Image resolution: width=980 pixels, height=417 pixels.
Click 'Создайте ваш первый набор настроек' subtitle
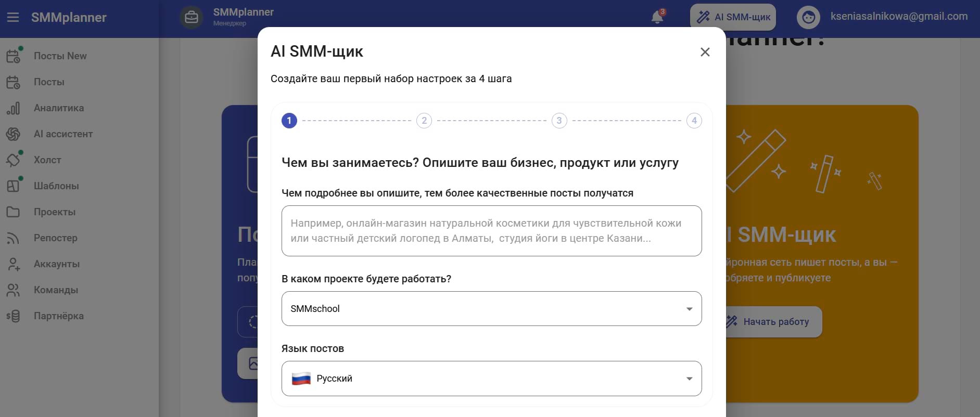[x=391, y=79]
